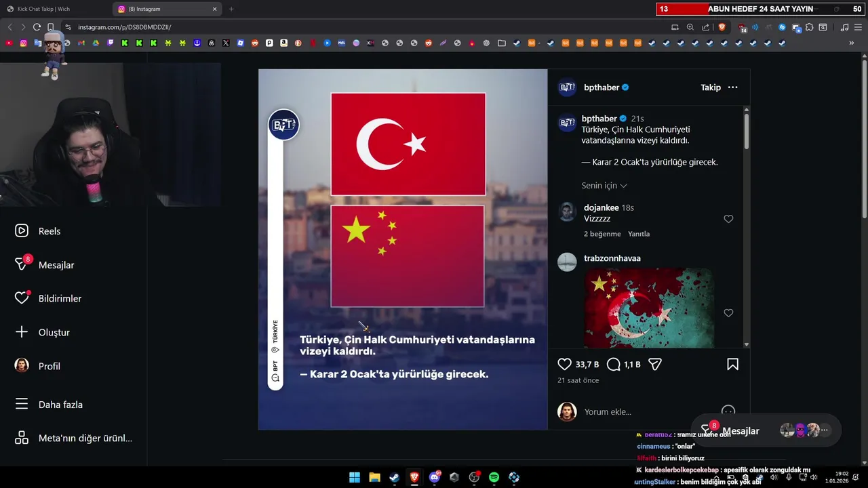Open the extensions puzzle icon
The height and width of the screenshot is (488, 868).
[x=809, y=27]
